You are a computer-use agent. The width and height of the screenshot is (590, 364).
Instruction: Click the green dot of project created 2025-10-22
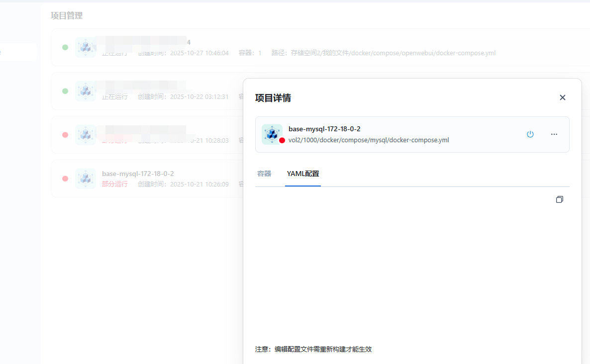tap(65, 91)
